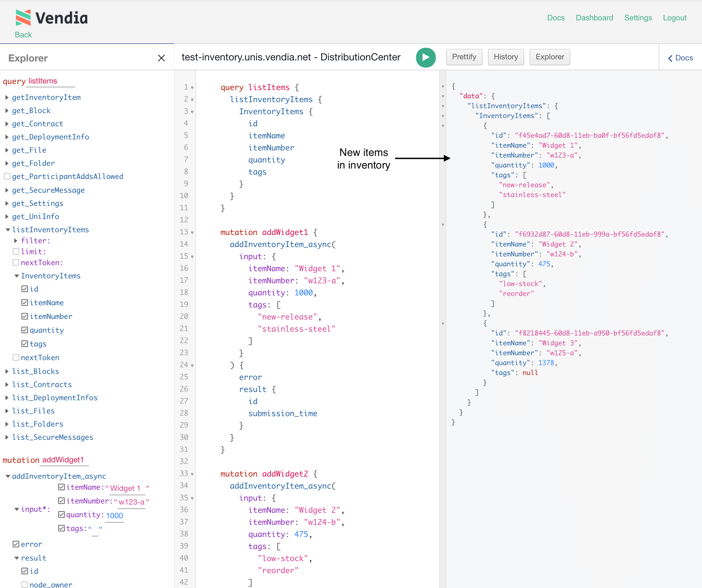Viewport: 702px width, 588px height.
Task: Uncheck itemName: input argument checkbox
Action: 61,487
